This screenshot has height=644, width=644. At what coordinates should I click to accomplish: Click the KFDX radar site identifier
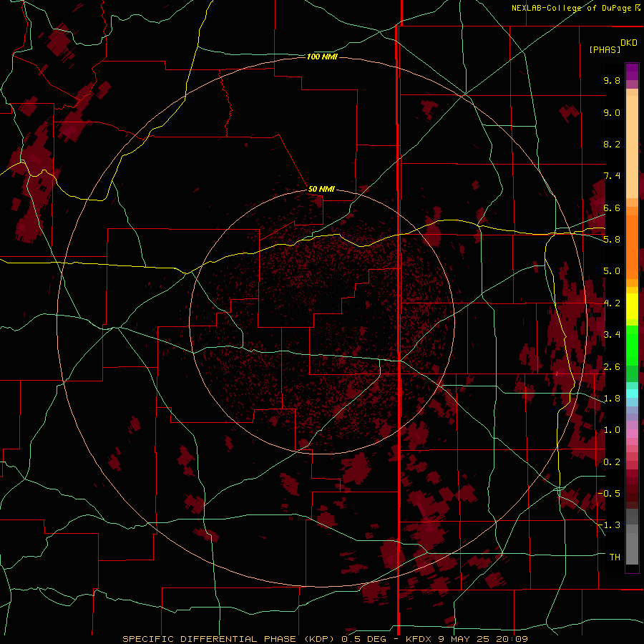(x=419, y=639)
